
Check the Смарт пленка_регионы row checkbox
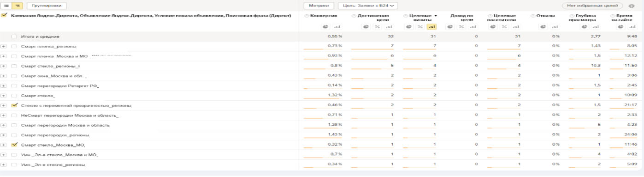[14, 46]
